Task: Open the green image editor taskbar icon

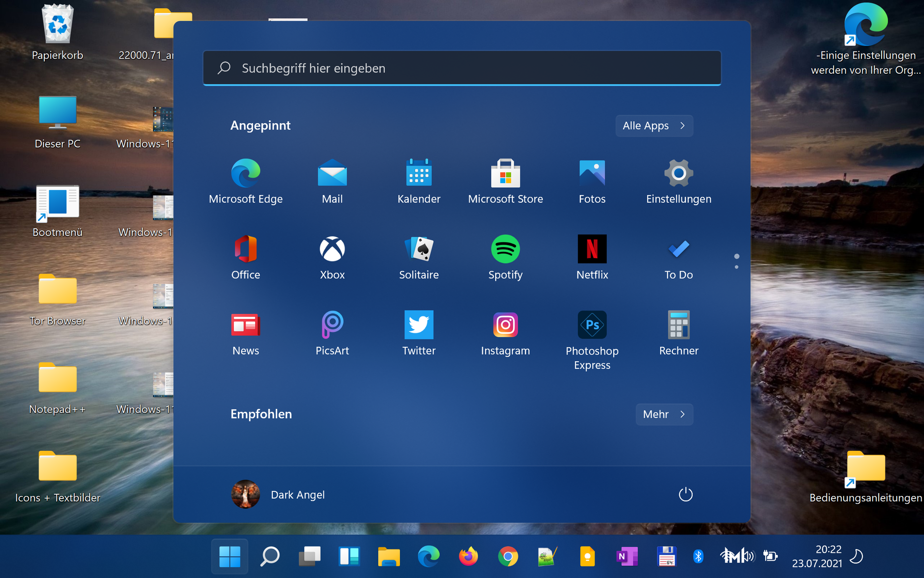Action: [548, 556]
